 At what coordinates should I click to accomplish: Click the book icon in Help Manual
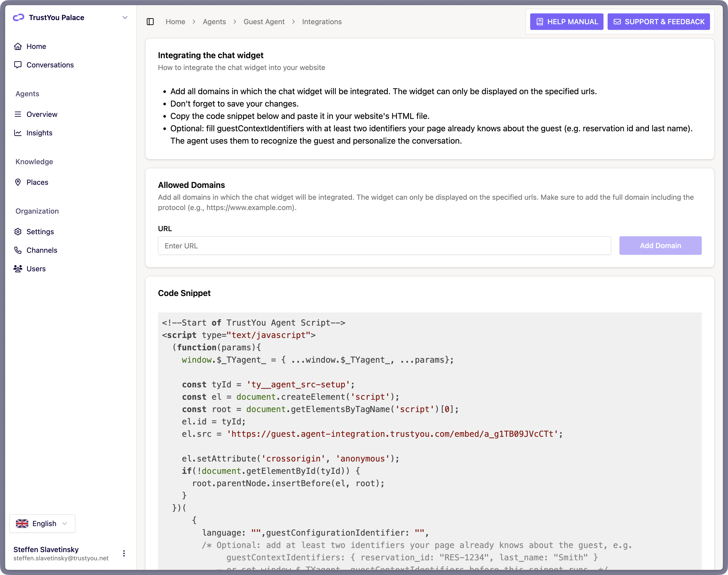(x=540, y=22)
